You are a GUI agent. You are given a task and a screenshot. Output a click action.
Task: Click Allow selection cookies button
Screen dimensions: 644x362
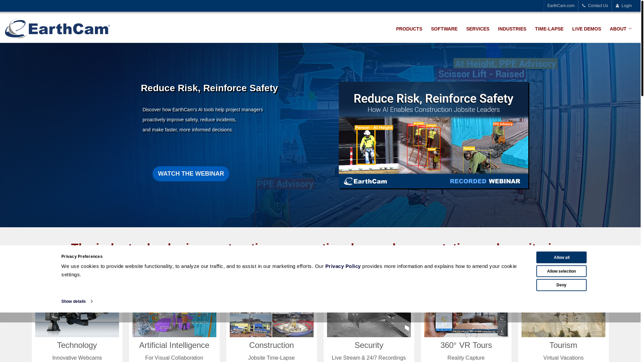pyautogui.click(x=561, y=271)
